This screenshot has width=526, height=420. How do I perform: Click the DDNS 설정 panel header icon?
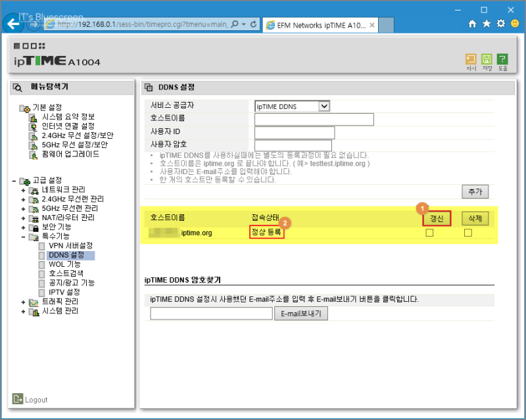149,87
